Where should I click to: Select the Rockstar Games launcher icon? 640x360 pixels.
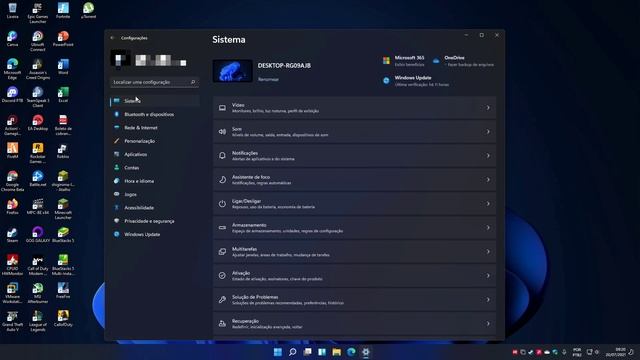click(x=38, y=153)
